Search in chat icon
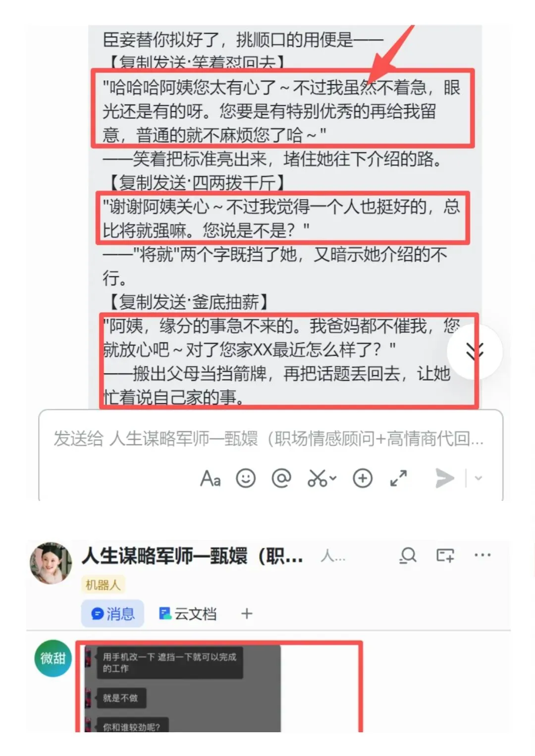The height and width of the screenshot is (756, 535). point(408,556)
